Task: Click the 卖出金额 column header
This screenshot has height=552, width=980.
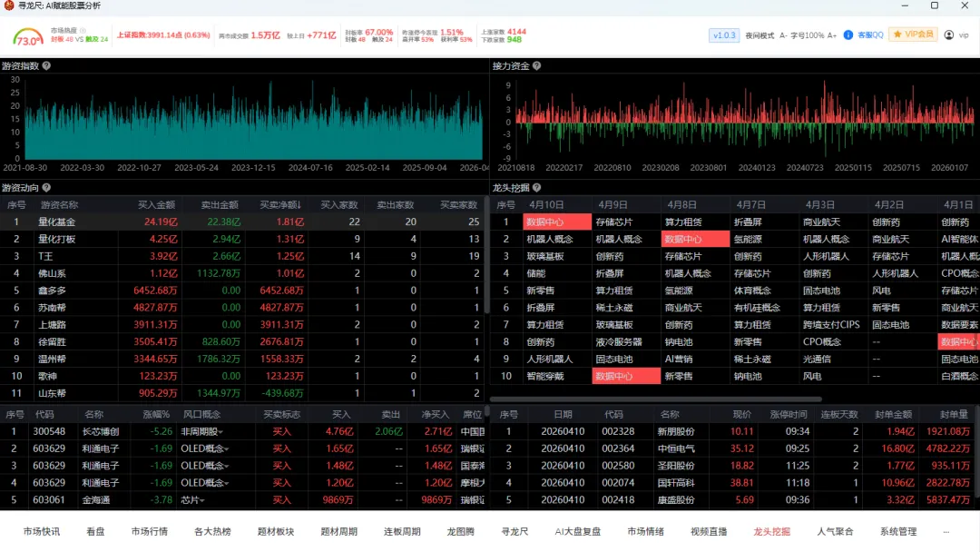Action: pos(220,205)
